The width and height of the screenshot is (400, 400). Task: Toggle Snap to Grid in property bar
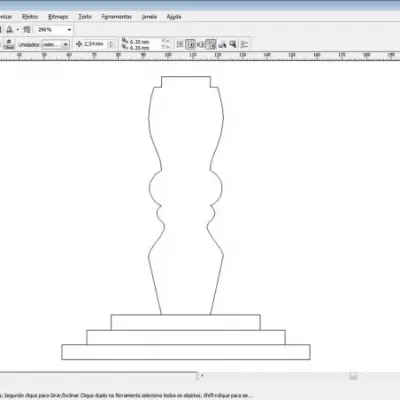180,44
